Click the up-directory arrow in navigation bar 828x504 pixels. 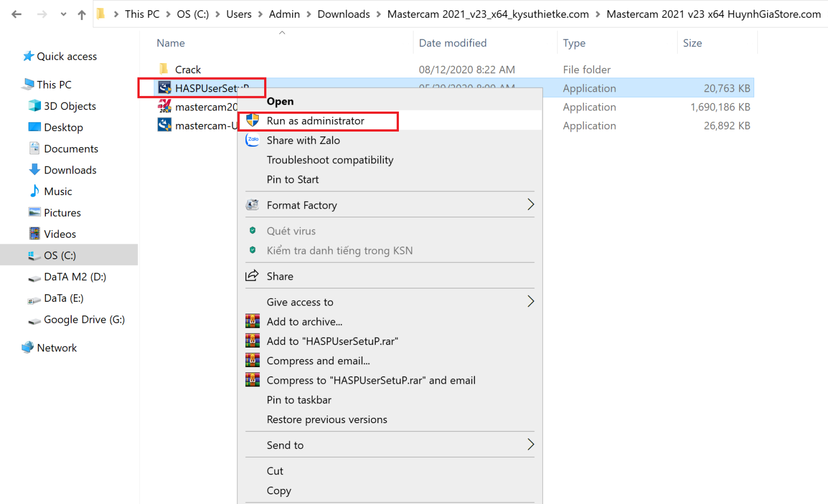click(81, 15)
